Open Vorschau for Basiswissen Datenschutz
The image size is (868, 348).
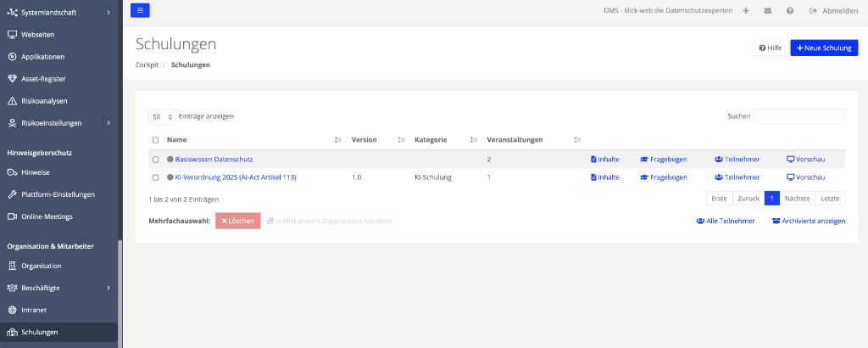(806, 159)
